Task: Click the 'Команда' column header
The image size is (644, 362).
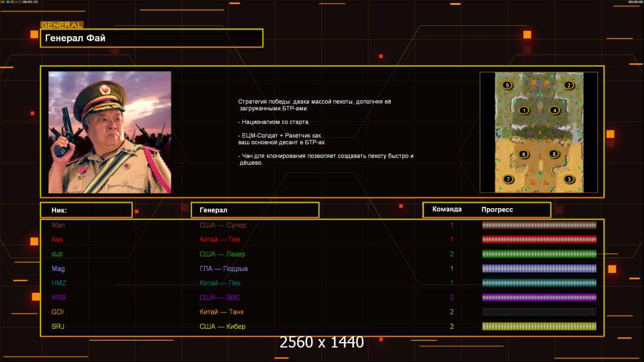Action: [447, 209]
